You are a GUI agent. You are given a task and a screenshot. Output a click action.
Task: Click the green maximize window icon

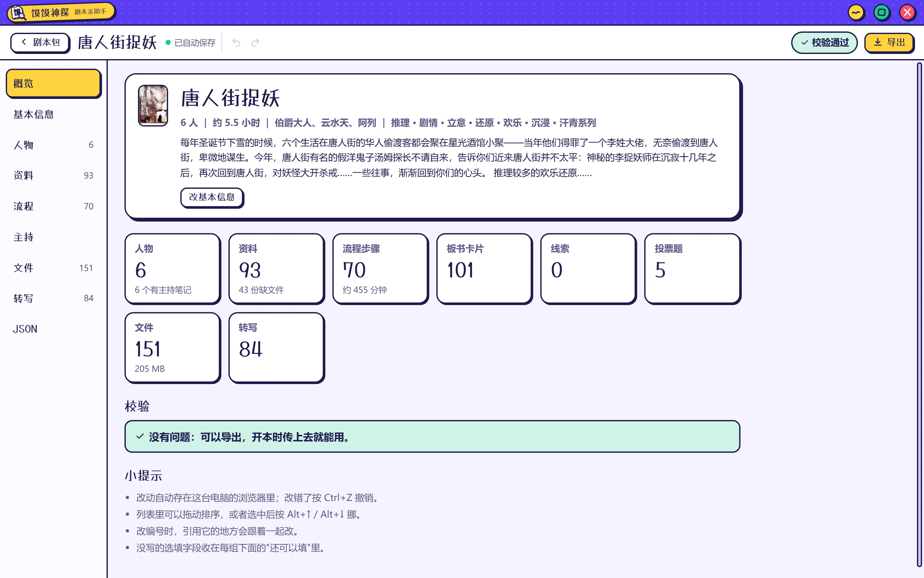[x=882, y=13]
